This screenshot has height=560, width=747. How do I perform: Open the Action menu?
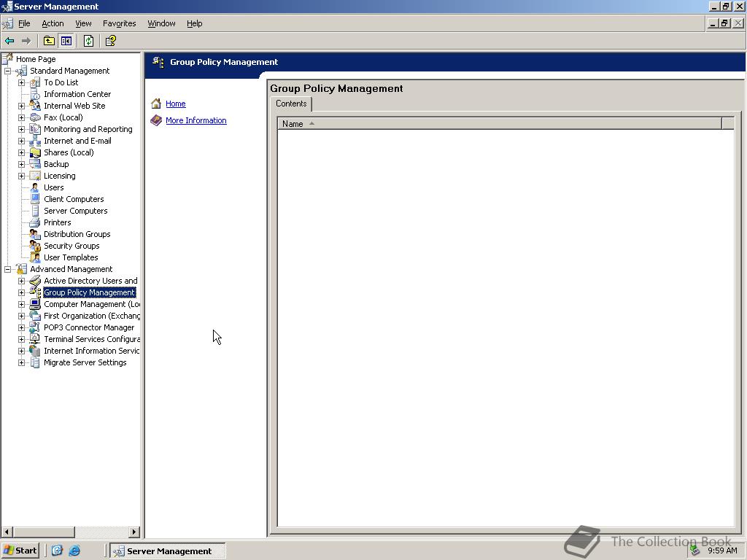point(53,23)
